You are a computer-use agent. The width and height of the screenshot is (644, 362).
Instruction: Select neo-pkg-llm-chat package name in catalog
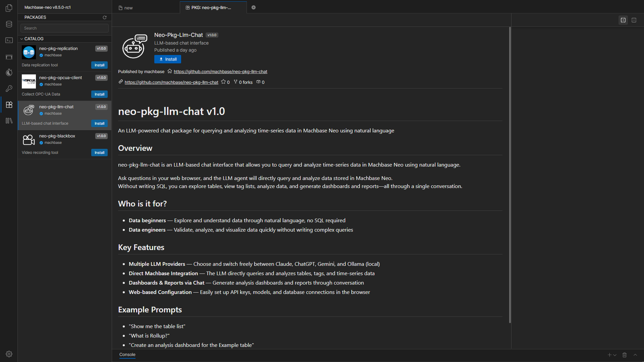(56, 107)
